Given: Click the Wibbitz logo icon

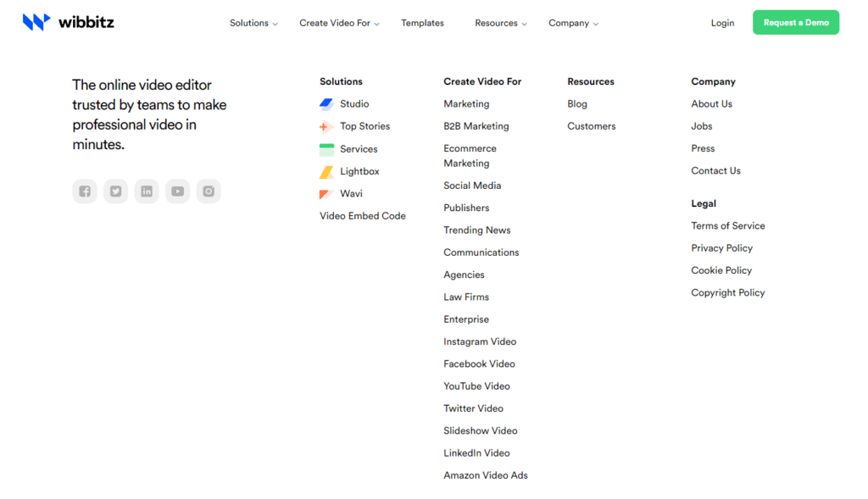Looking at the screenshot, I should click(36, 22).
